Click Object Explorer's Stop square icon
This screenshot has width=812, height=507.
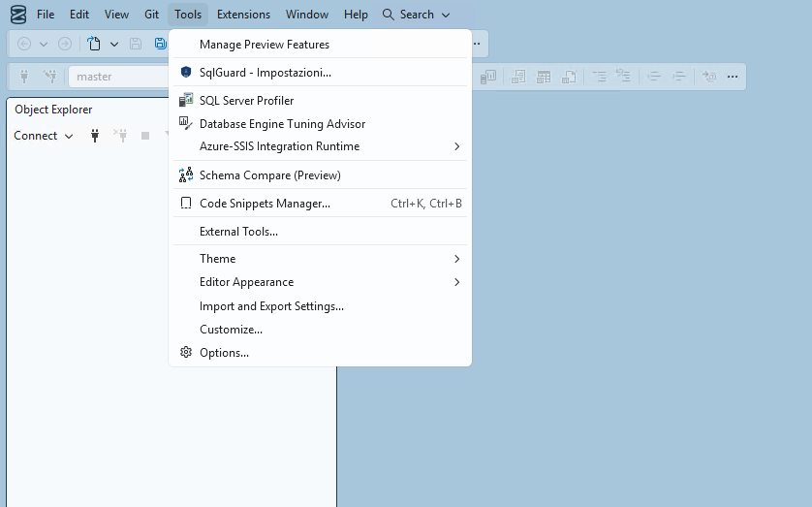click(x=145, y=136)
